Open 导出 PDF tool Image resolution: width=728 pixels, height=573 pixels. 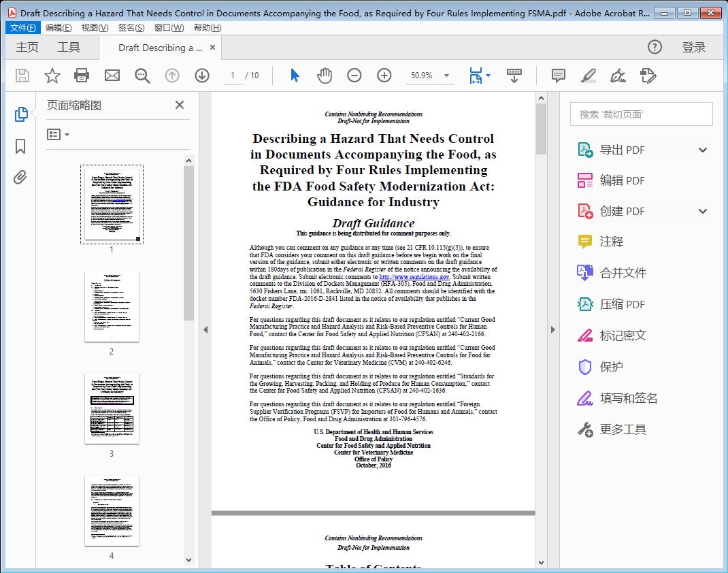[x=612, y=150]
